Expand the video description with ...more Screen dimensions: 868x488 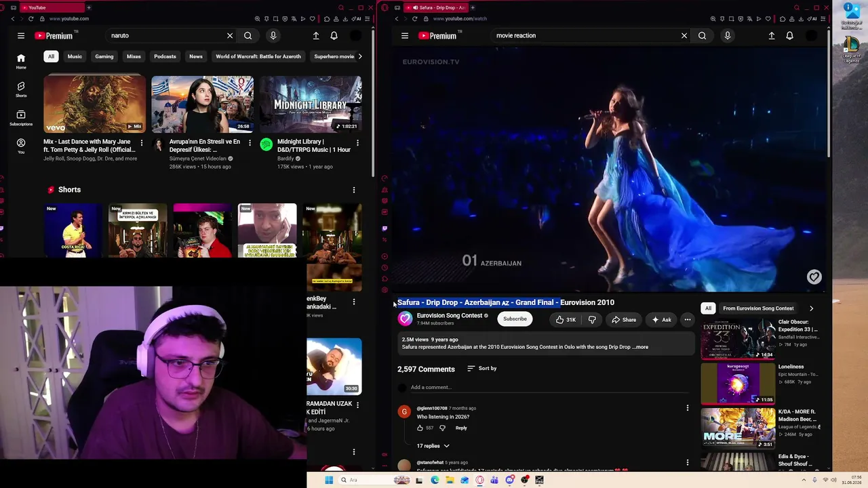click(641, 347)
